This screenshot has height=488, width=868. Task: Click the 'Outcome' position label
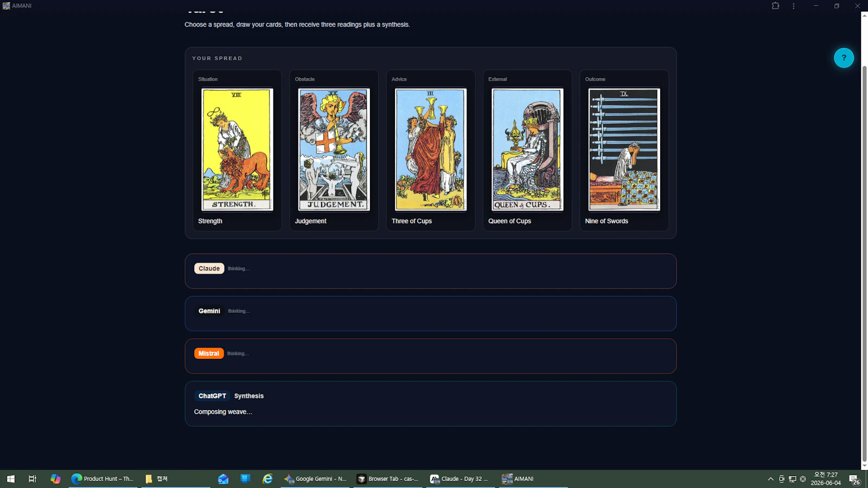pyautogui.click(x=595, y=79)
